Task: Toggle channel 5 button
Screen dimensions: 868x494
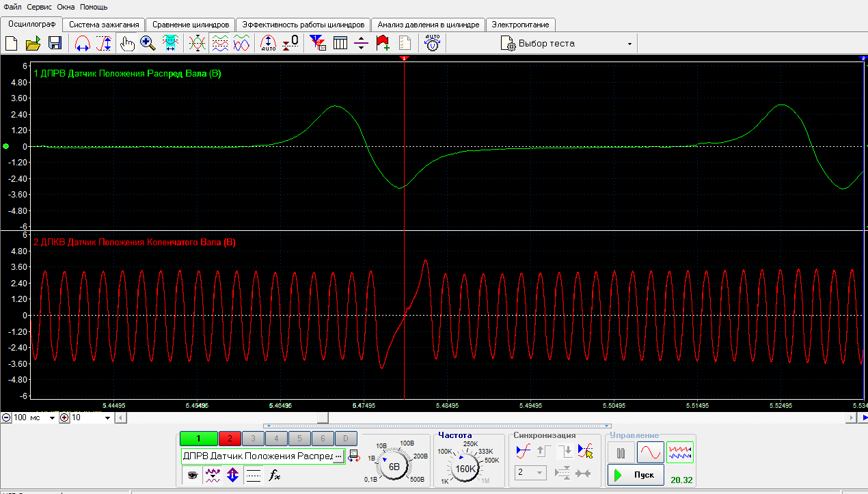Action: (x=299, y=439)
